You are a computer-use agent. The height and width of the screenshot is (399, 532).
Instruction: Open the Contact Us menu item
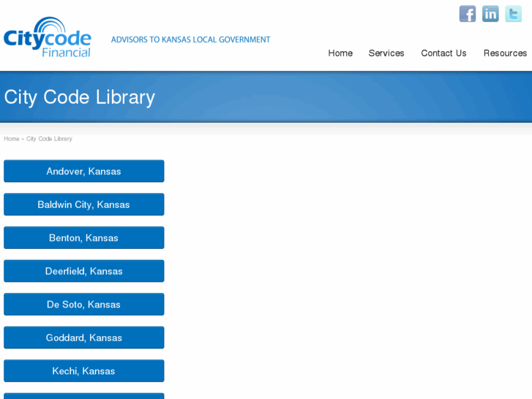(443, 53)
